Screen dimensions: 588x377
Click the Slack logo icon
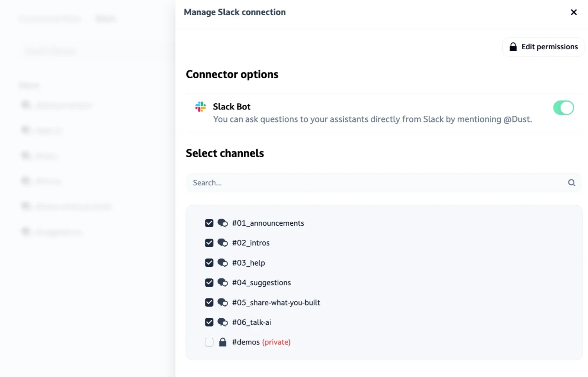pyautogui.click(x=200, y=107)
